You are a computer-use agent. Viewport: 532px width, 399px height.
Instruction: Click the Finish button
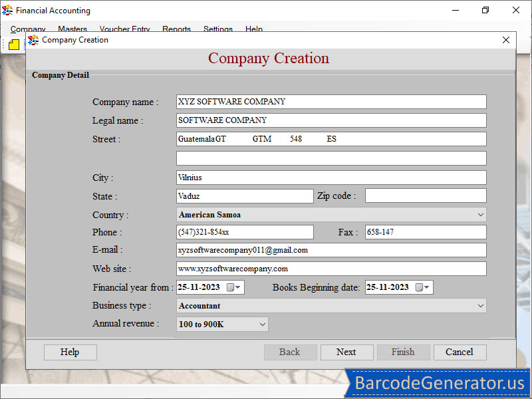(x=404, y=352)
